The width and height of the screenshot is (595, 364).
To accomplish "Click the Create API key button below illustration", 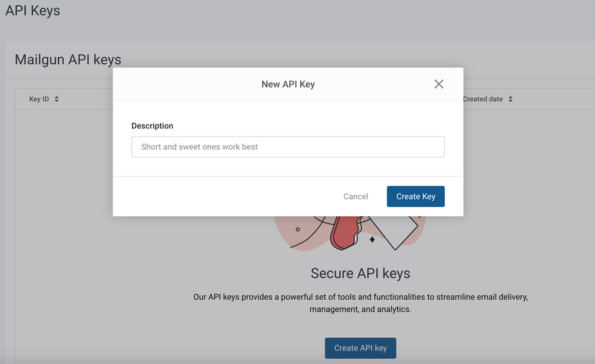I will point(361,348).
